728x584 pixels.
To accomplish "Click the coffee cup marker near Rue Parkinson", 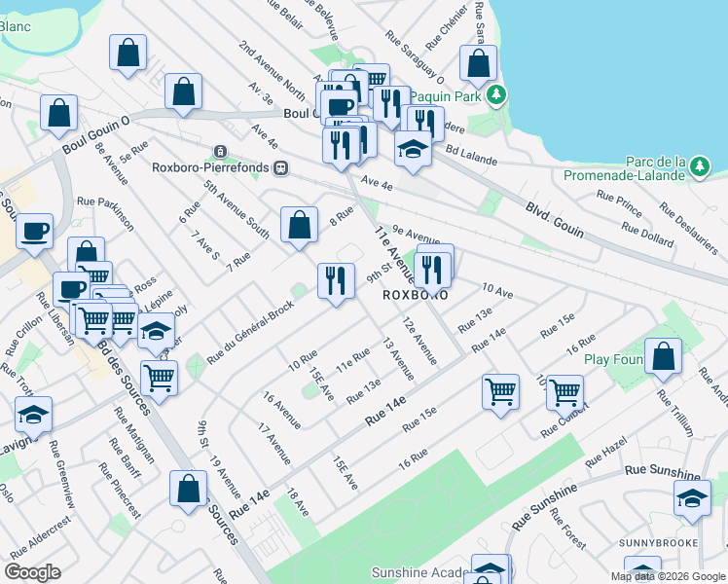I will pyautogui.click(x=34, y=232).
